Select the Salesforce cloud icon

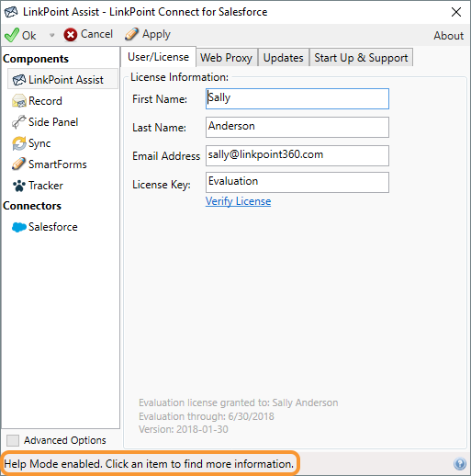(19, 227)
